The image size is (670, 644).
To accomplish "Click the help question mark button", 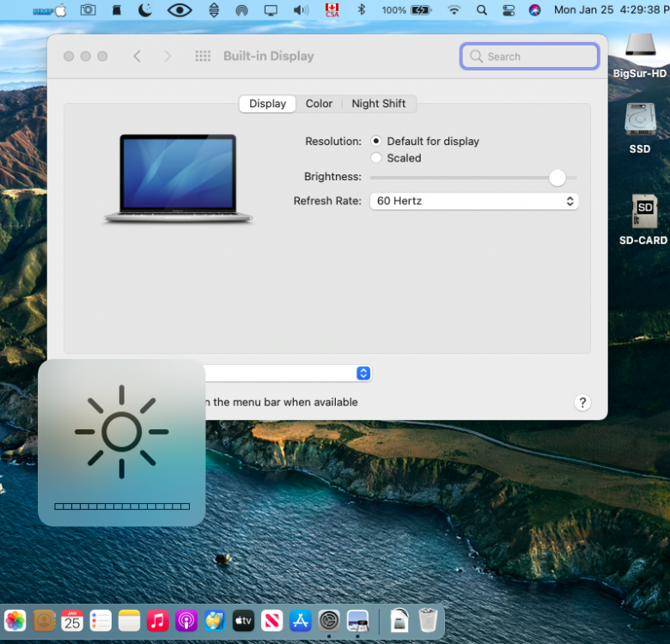I will click(x=582, y=403).
